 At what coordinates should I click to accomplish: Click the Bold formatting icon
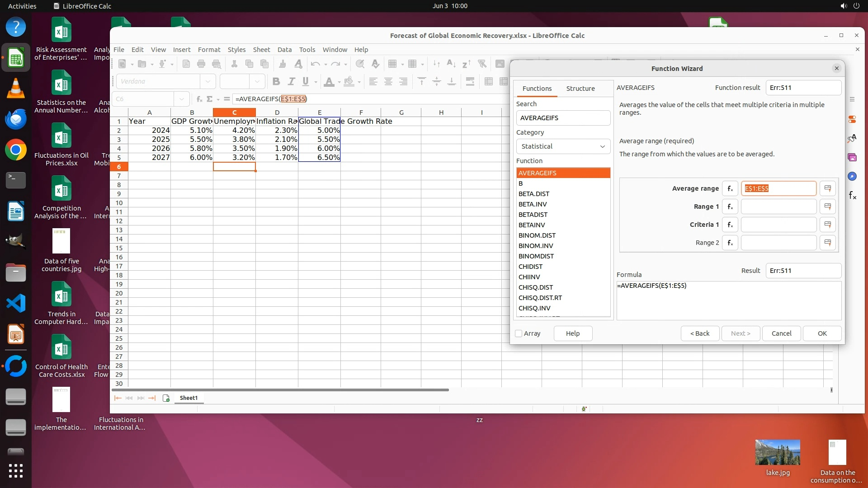276,81
